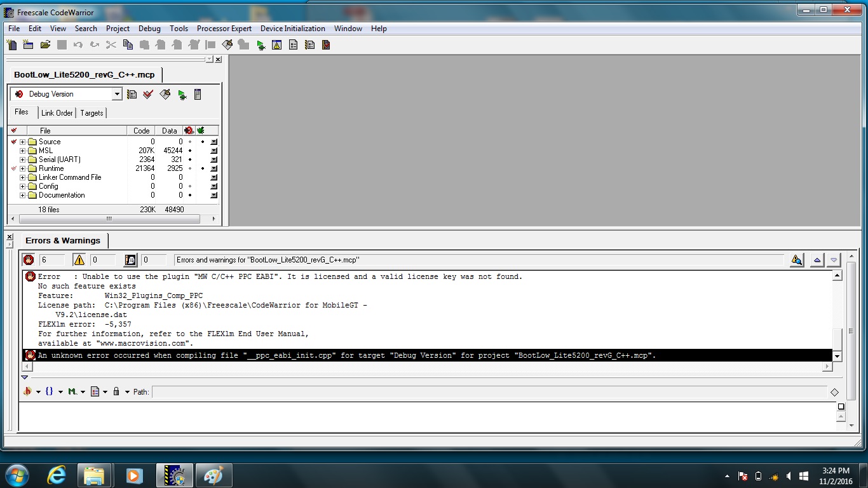Toggle the notes/info messages filter

[x=130, y=259]
